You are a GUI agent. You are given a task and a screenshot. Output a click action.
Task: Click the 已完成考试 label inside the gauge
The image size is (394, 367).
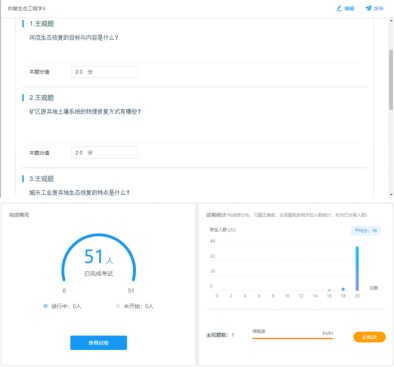click(x=98, y=274)
